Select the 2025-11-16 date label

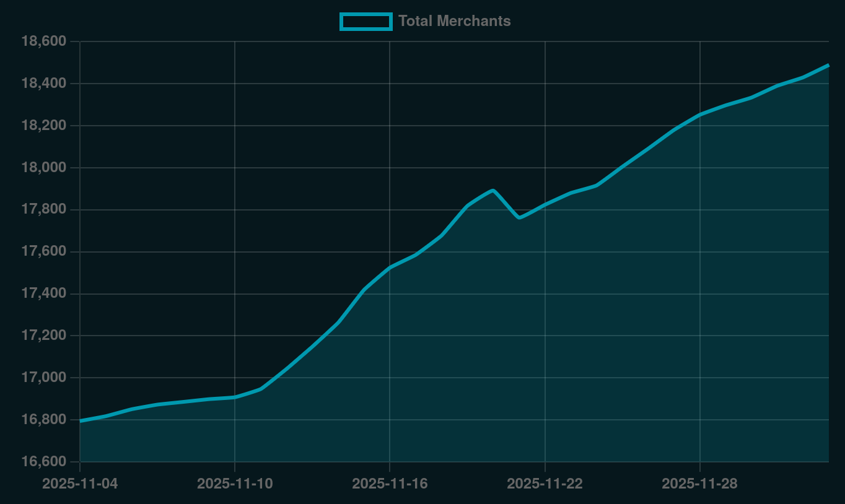[392, 484]
